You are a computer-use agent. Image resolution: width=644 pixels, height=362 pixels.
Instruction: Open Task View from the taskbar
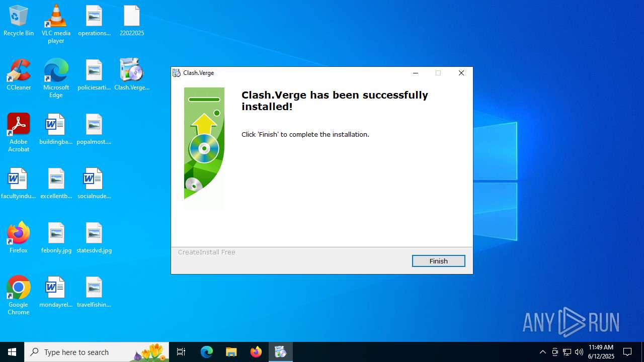181,352
